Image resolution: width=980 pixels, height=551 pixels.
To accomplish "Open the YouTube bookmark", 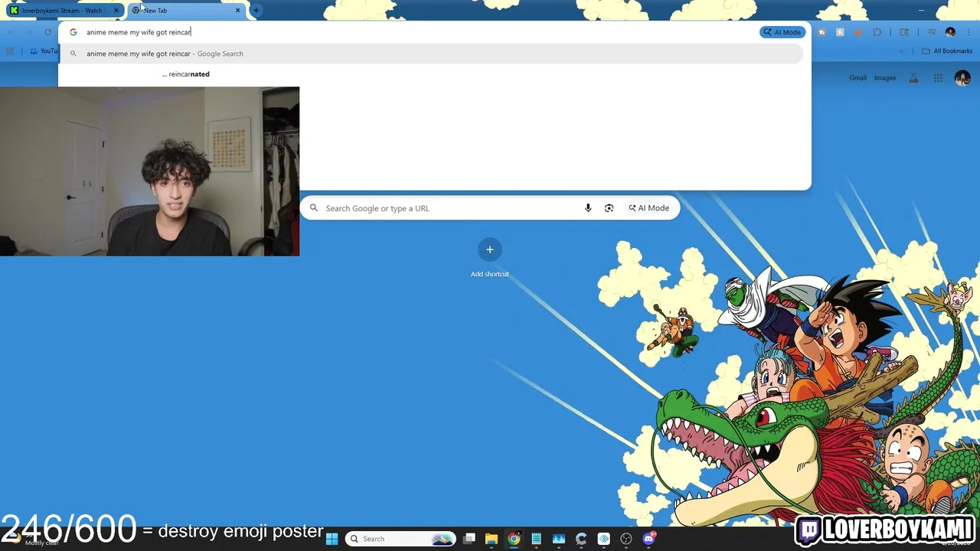I will click(x=44, y=51).
